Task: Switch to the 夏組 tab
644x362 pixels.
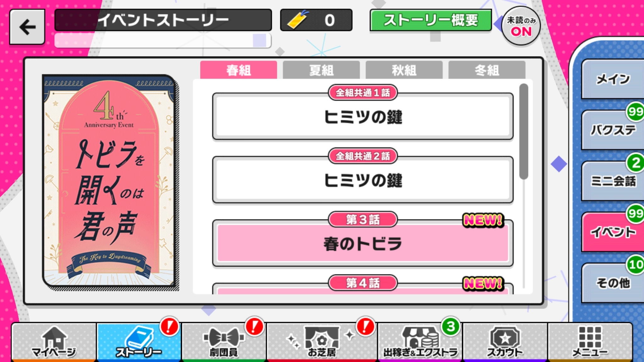Action: 321,70
